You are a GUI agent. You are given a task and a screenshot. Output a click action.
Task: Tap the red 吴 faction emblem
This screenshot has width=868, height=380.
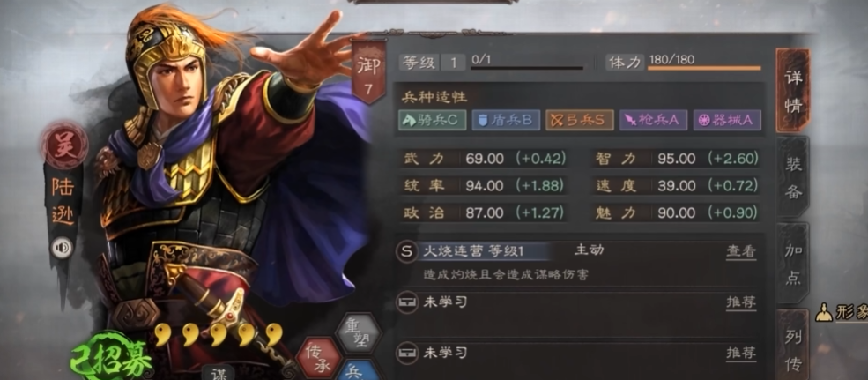point(64,145)
